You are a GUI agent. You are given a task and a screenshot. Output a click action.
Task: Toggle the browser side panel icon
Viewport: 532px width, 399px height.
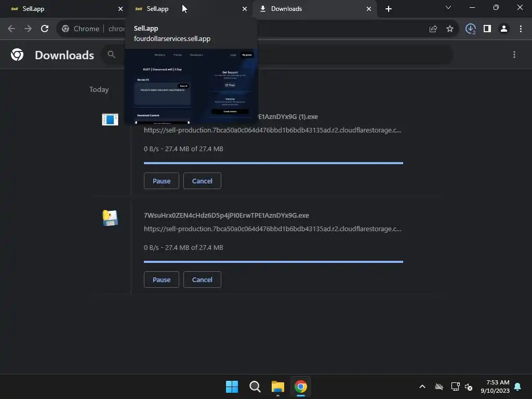(x=487, y=29)
